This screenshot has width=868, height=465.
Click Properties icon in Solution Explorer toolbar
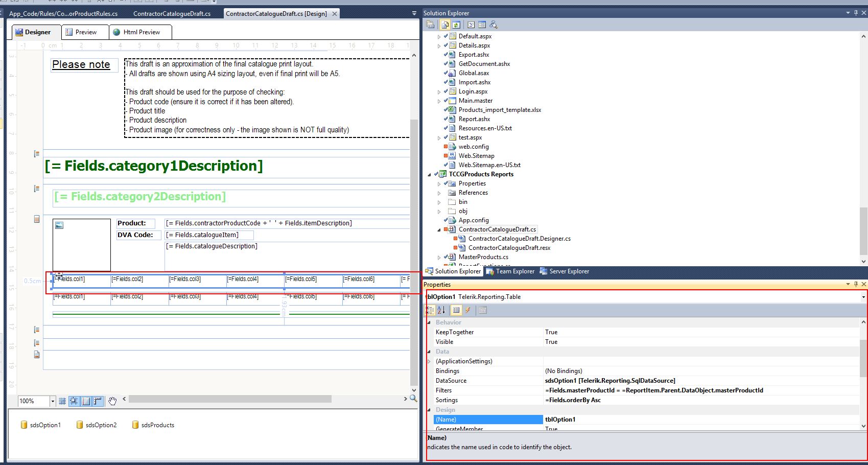(x=430, y=25)
